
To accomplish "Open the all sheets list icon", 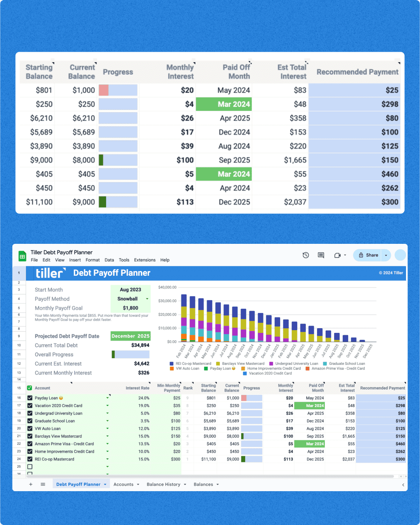I will click(x=43, y=484).
